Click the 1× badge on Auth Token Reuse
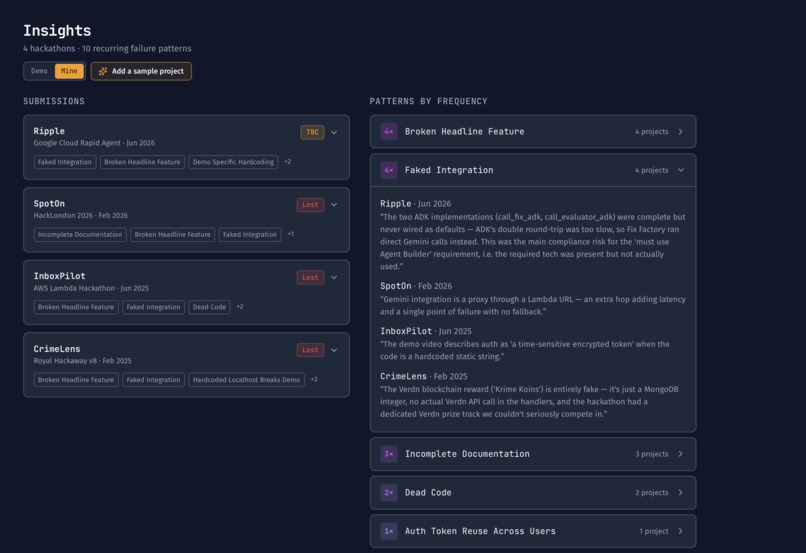 (389, 531)
